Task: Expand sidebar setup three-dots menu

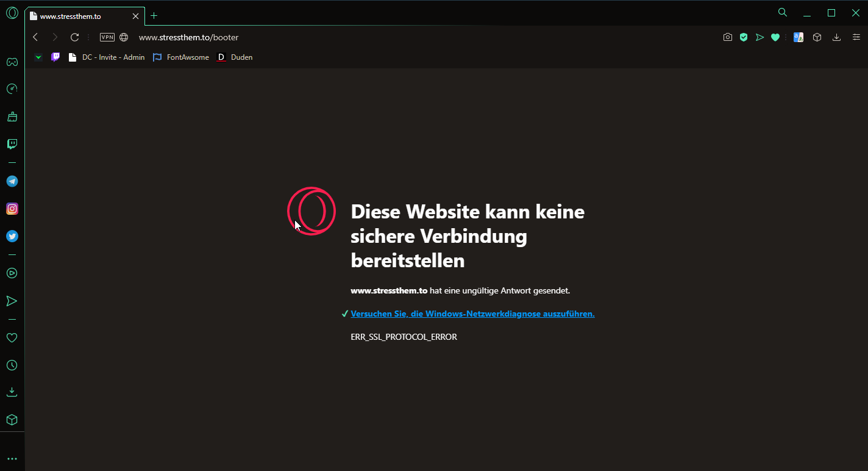Action: coord(12,459)
